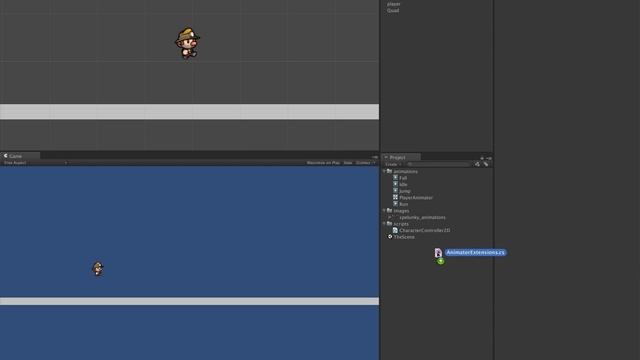
Task: Select the gray Quad platform in Scene view
Action: pyautogui.click(x=189, y=111)
